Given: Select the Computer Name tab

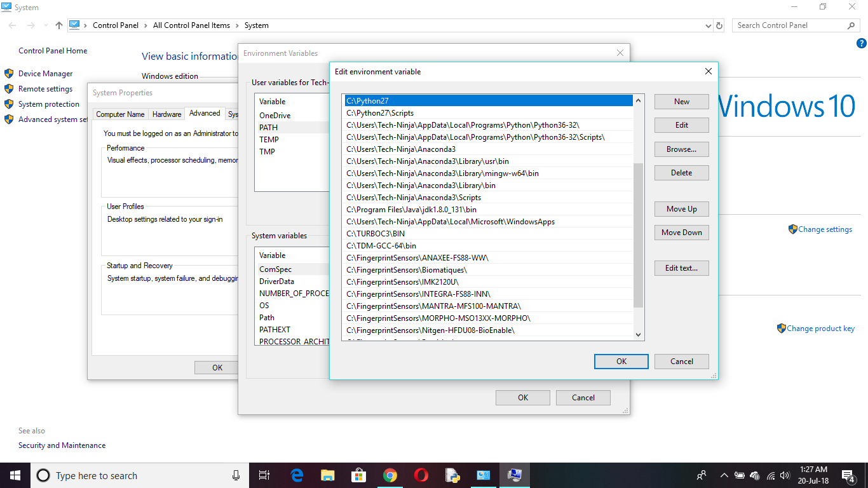Looking at the screenshot, I should 120,114.
